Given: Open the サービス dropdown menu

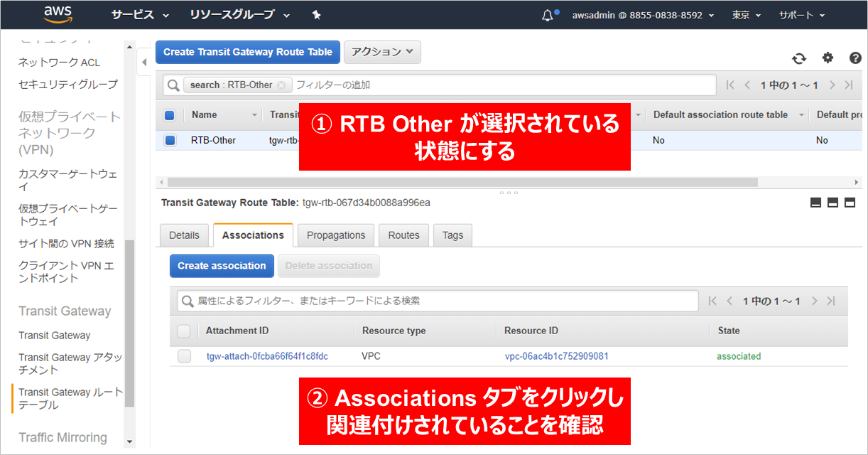Looking at the screenshot, I should (x=140, y=15).
